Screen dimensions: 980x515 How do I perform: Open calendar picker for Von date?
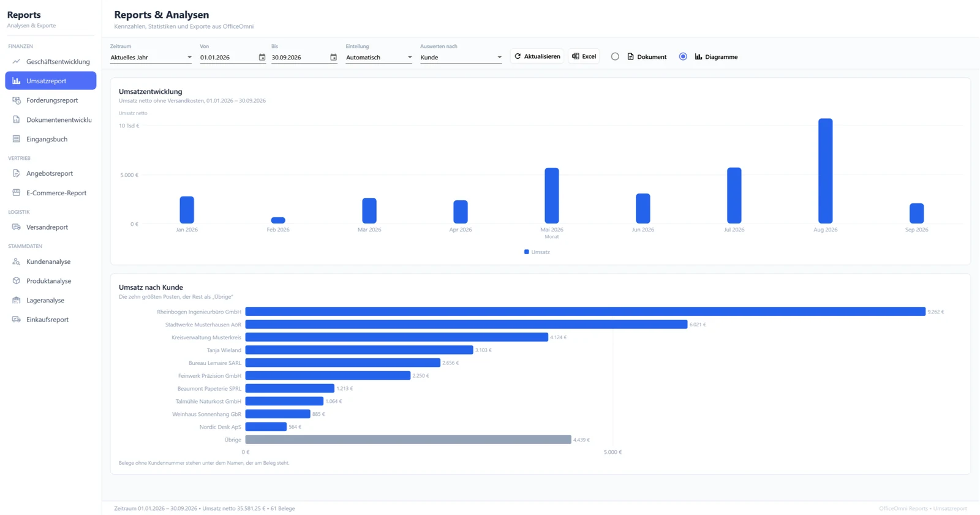262,57
